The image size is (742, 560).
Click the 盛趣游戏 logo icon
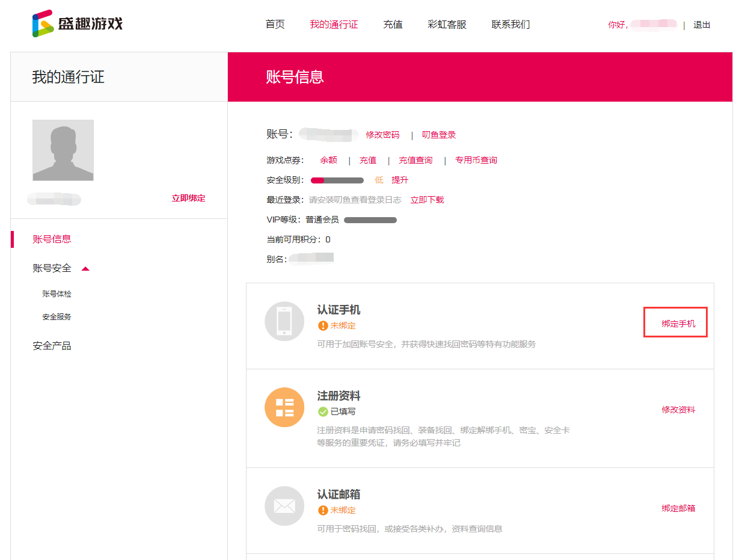pos(43,24)
